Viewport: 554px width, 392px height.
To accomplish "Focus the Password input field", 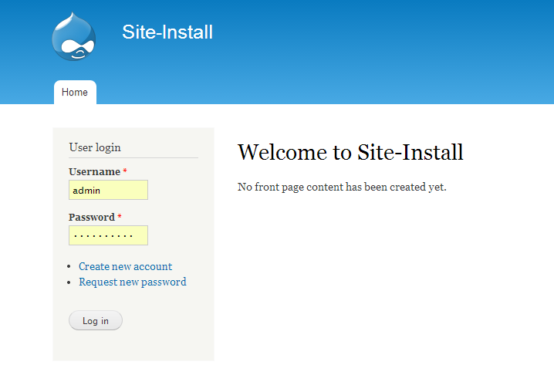I will tap(109, 235).
